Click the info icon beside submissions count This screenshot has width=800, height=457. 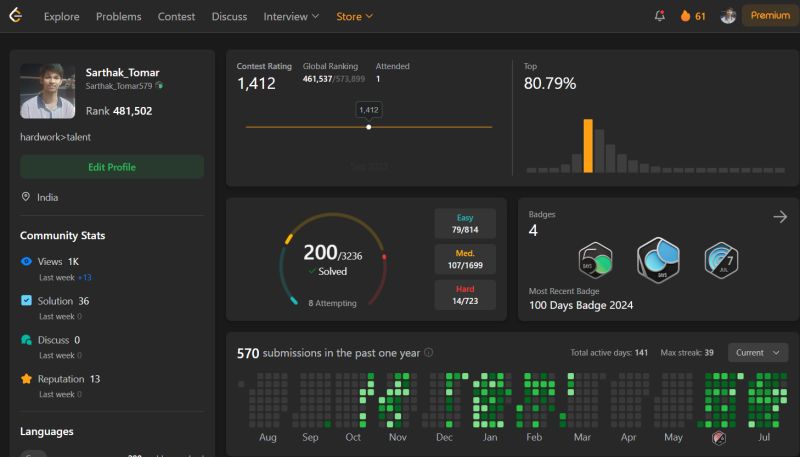pyautogui.click(x=429, y=352)
